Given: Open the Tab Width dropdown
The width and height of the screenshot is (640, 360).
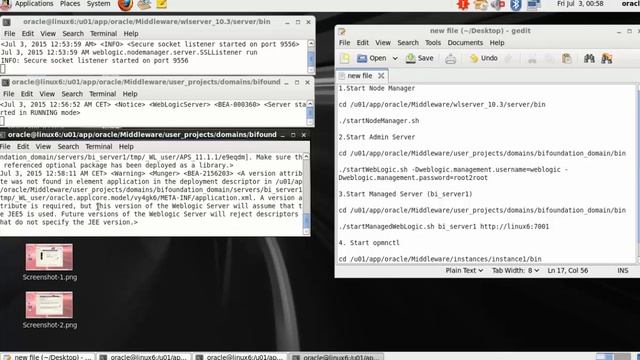Looking at the screenshot, I should coord(515,270).
